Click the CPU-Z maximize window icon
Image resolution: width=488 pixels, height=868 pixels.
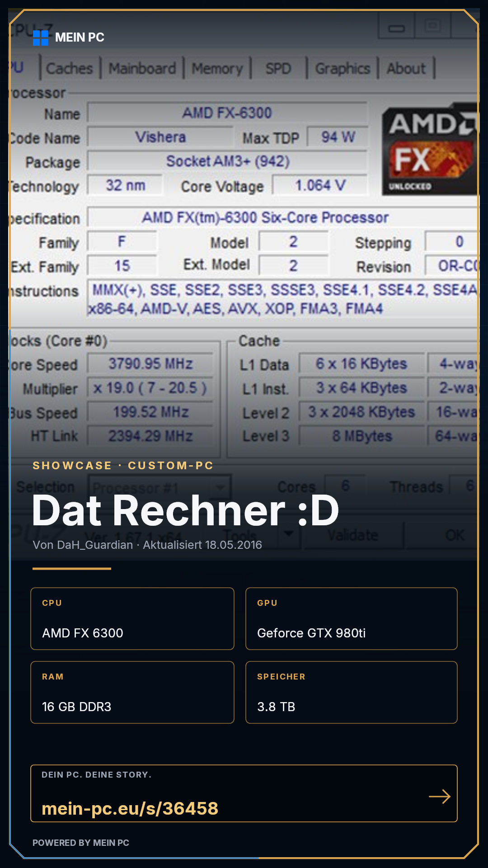pyautogui.click(x=432, y=26)
